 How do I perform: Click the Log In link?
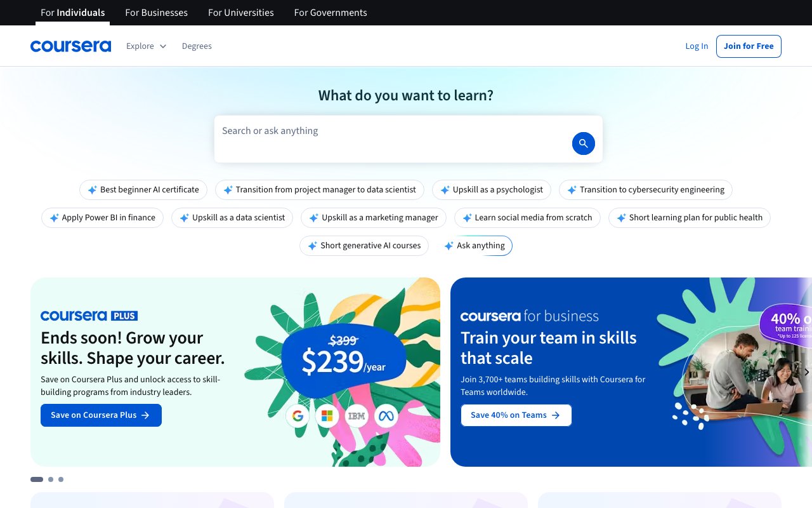coord(697,46)
